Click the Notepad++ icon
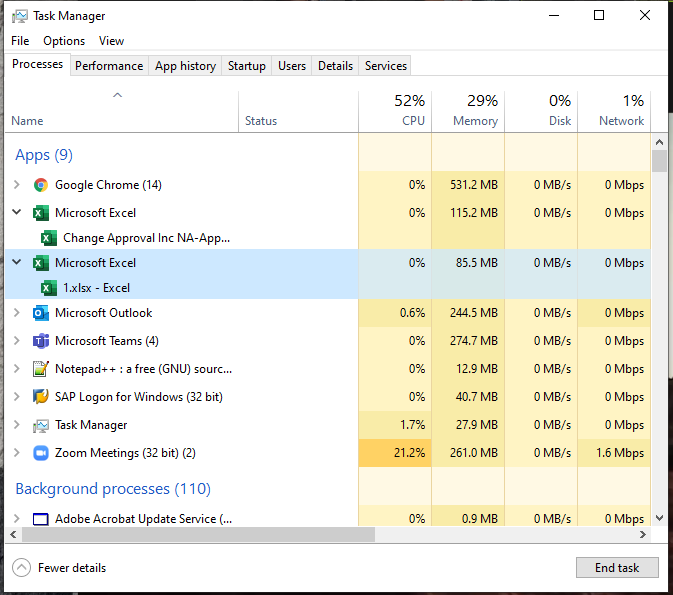This screenshot has width=673, height=595. coord(41,369)
